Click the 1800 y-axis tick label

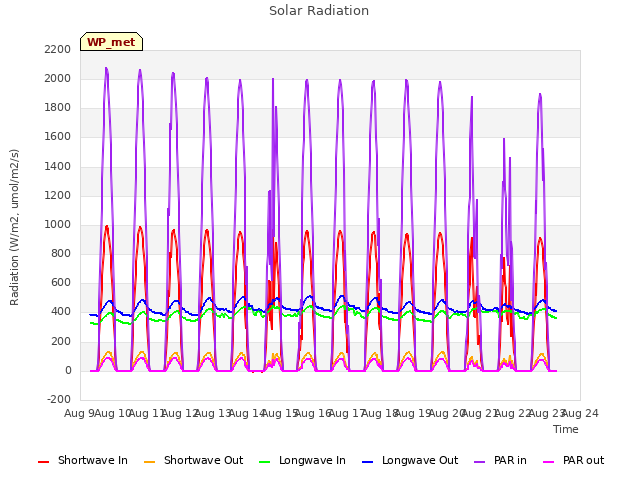pos(58,108)
